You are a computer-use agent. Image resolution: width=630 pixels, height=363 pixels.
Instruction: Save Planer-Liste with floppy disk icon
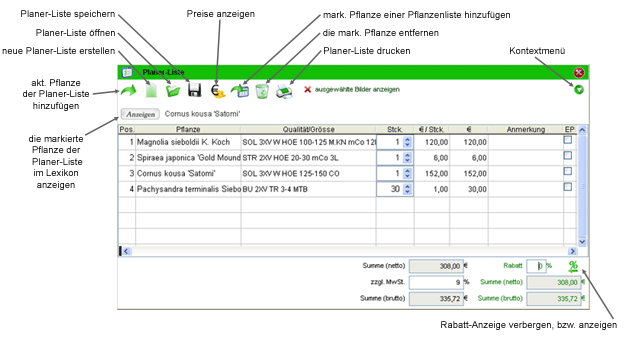click(194, 90)
